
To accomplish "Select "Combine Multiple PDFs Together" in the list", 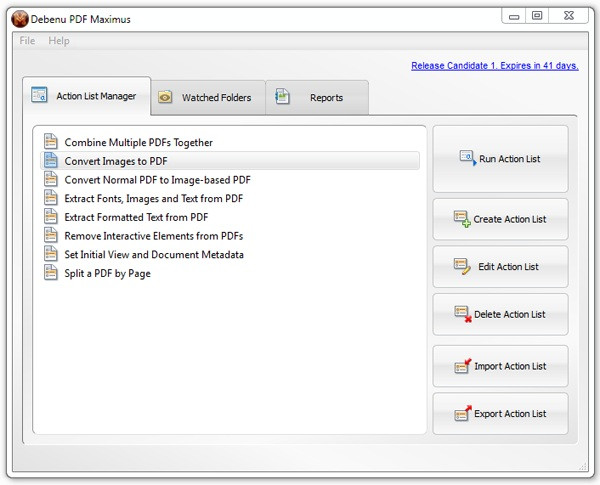I will tap(230, 142).
